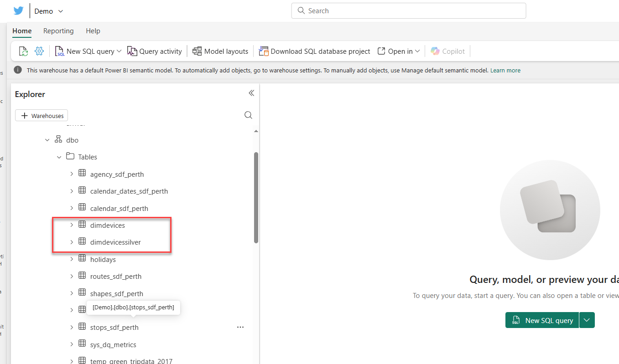Click table icon next to dimdevicessilver
This screenshot has width=619, height=364.
click(x=82, y=241)
